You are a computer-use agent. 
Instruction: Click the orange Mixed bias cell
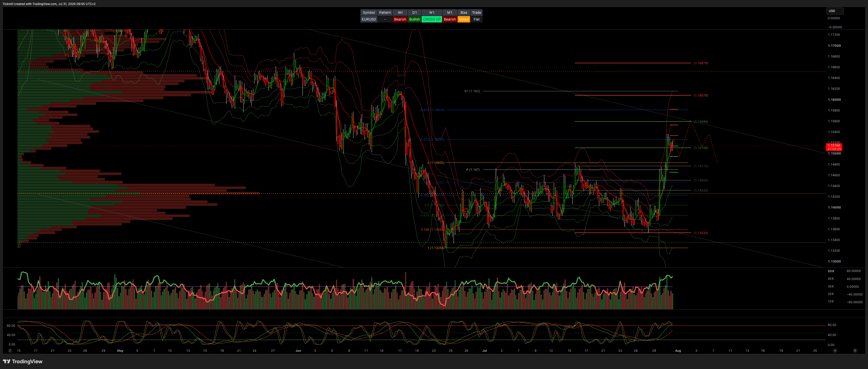click(x=464, y=19)
